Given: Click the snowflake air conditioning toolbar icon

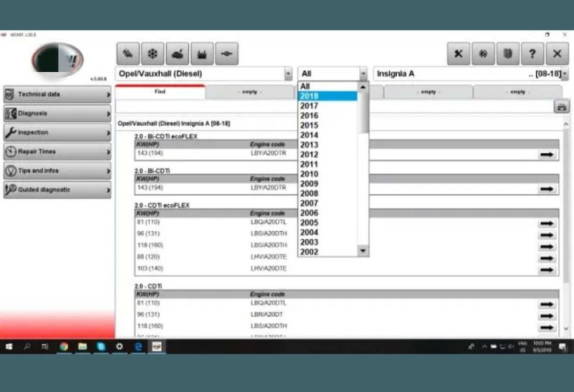Looking at the screenshot, I should tap(153, 54).
